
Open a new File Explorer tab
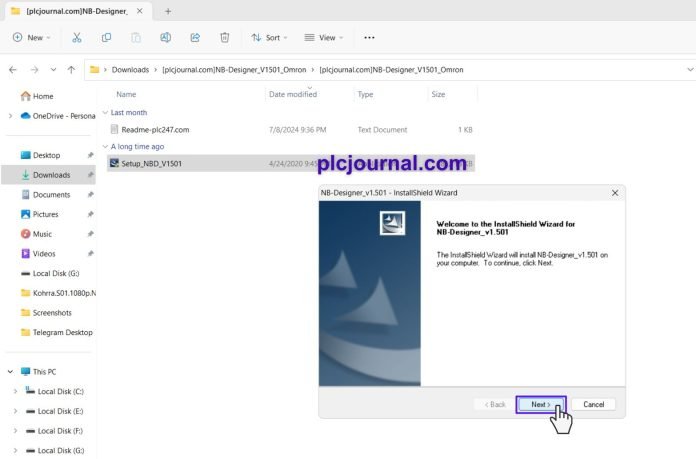pos(168,12)
